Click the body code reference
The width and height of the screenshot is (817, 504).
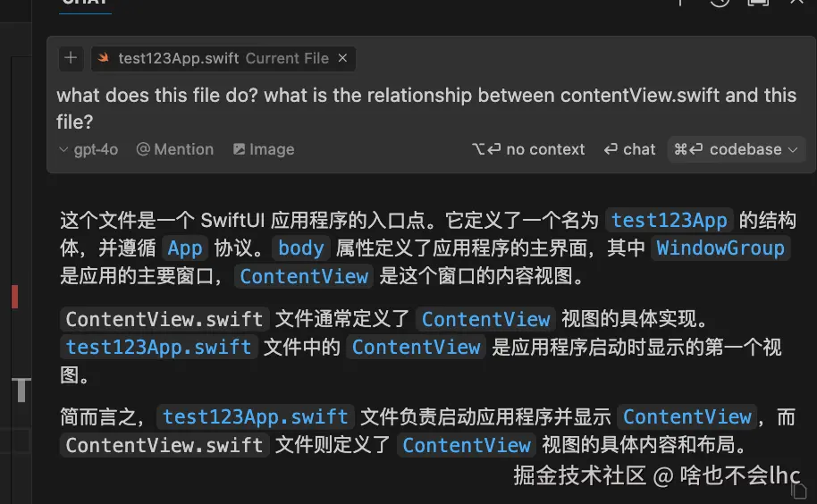click(x=300, y=248)
